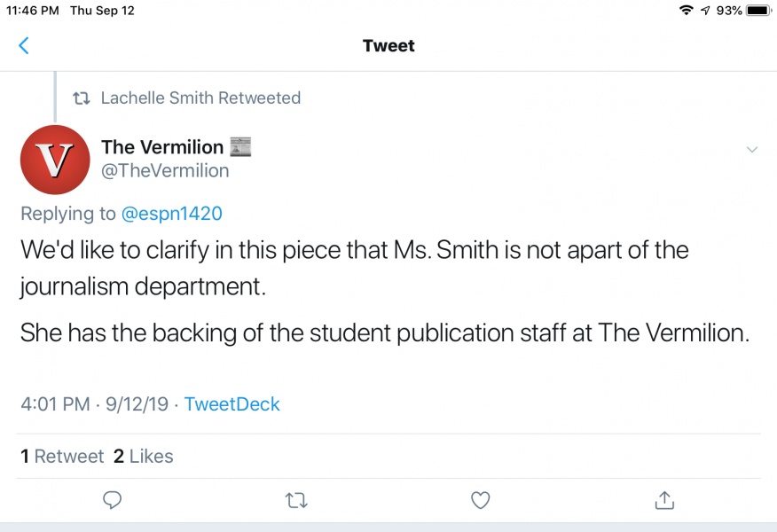
Task: Open the @espn1420 mention link
Action: [x=171, y=214]
